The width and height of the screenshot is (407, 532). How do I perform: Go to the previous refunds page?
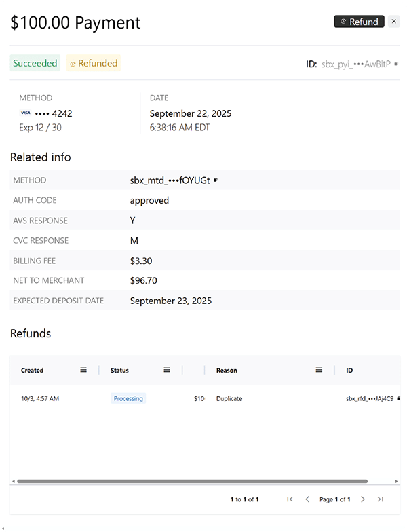307,499
